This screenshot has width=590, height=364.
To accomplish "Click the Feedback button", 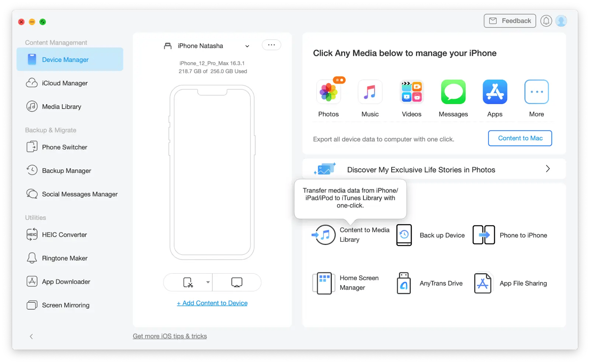I will [x=510, y=21].
